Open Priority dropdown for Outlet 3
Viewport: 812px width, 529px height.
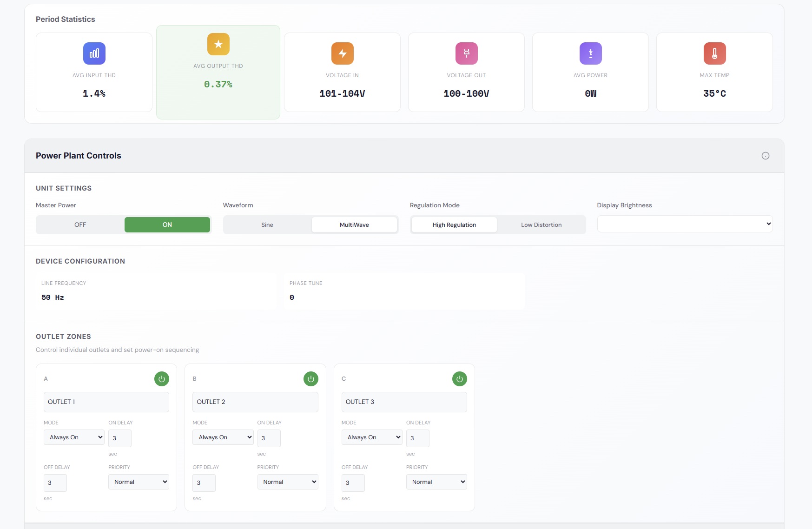click(436, 482)
